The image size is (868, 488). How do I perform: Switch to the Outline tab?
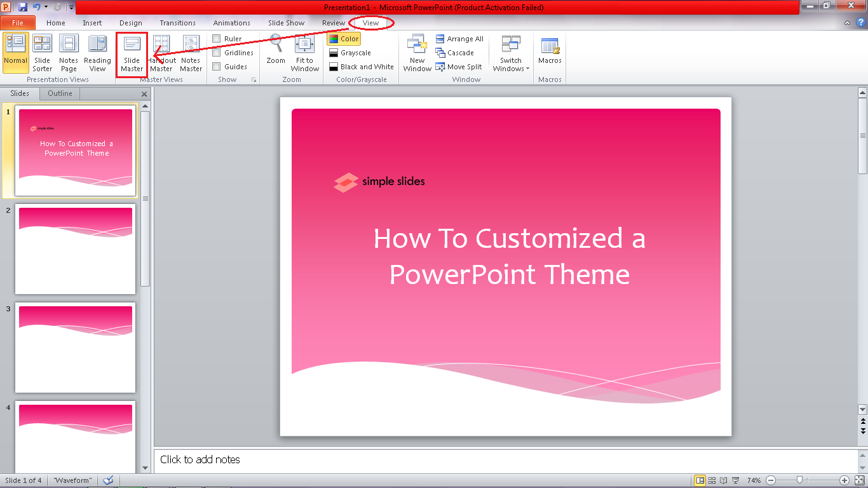coord(59,93)
